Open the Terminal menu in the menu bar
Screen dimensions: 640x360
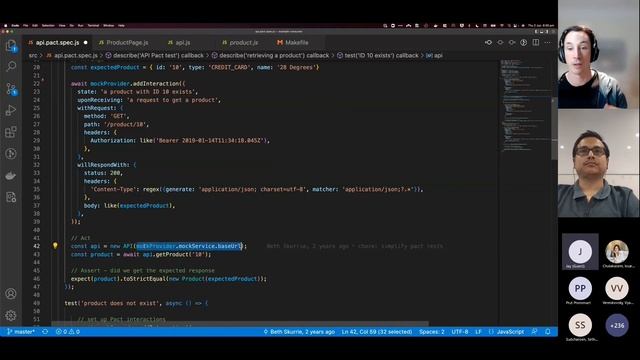click(93, 25)
